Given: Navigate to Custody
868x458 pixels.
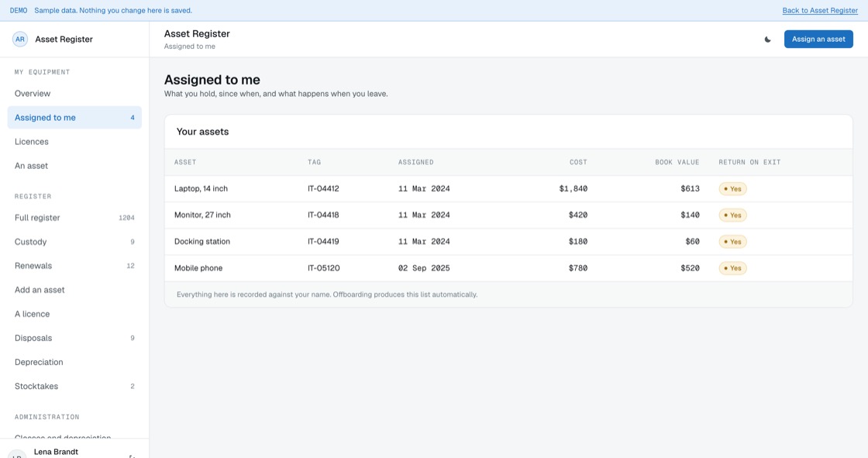Looking at the screenshot, I should tap(74, 242).
